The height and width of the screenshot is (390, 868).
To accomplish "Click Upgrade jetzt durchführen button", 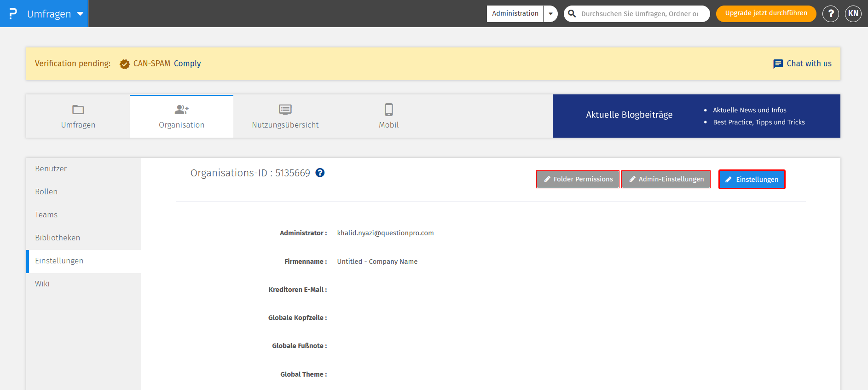I will (766, 13).
